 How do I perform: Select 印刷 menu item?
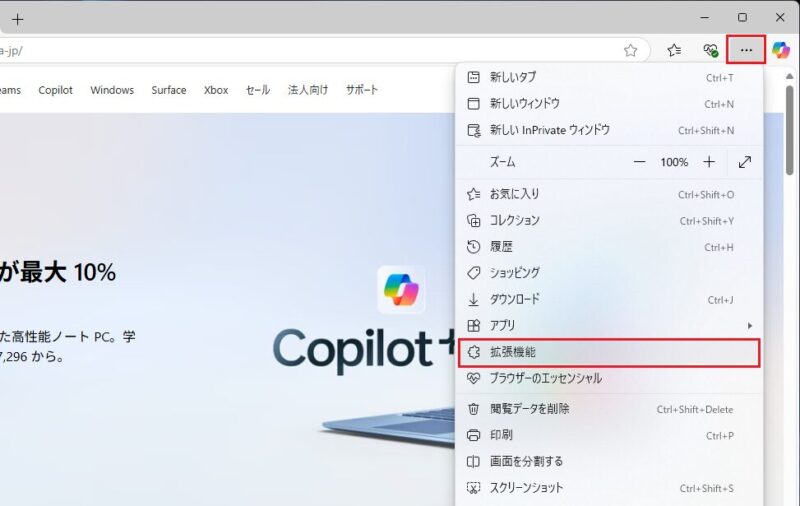tap(609, 435)
